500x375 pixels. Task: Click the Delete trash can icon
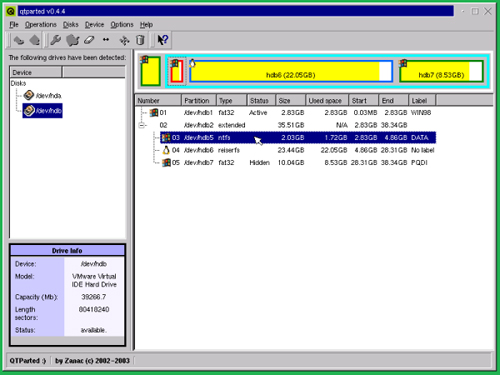coord(140,40)
